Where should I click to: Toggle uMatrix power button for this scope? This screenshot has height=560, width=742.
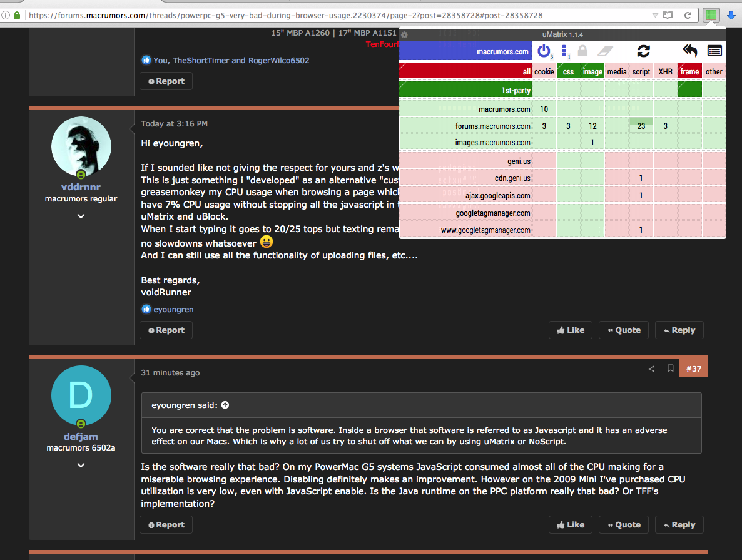(x=544, y=51)
